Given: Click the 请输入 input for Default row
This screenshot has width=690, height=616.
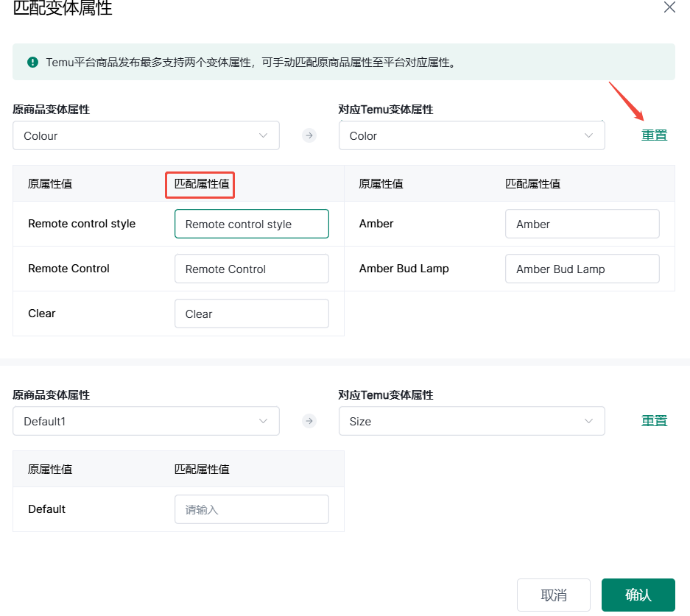Looking at the screenshot, I should point(252,509).
